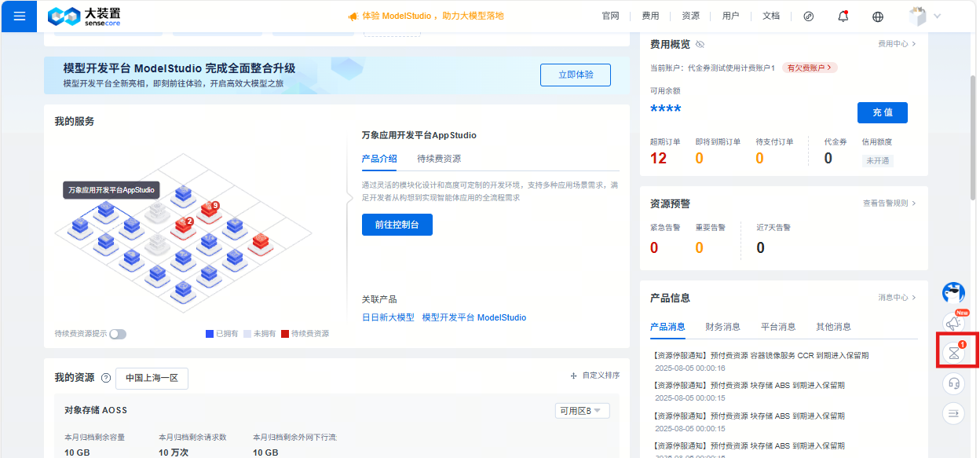Click the globe language icon
Viewport: 980px width, 458px height.
tap(878, 16)
